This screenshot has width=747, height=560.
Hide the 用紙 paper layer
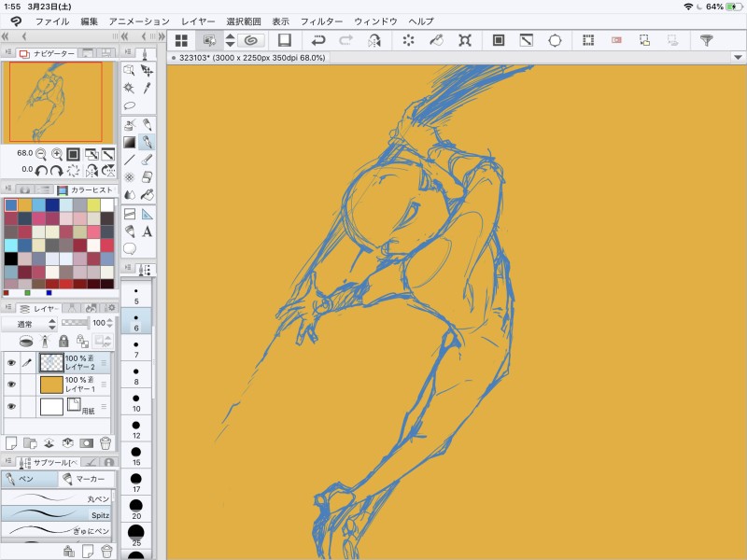click(11, 406)
